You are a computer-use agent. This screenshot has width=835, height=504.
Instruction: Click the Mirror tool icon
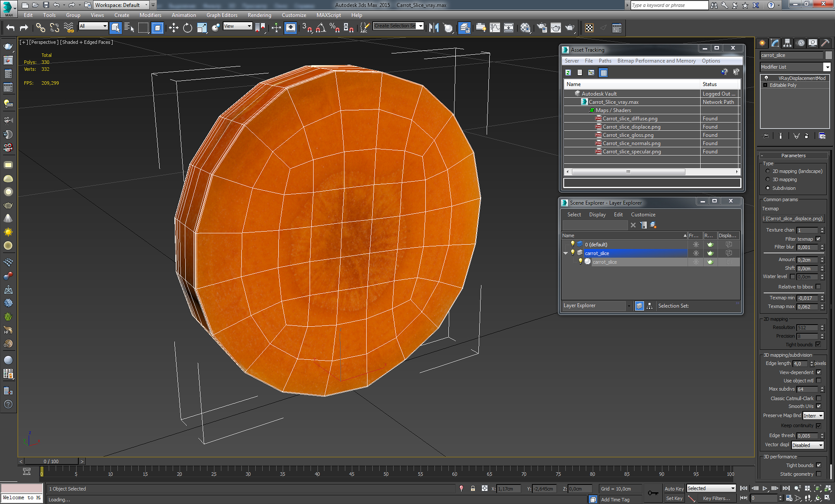[x=434, y=28]
